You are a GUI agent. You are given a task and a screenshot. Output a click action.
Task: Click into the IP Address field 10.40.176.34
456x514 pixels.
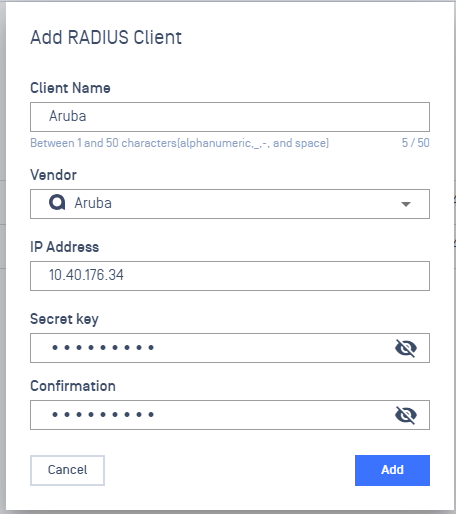click(230, 276)
